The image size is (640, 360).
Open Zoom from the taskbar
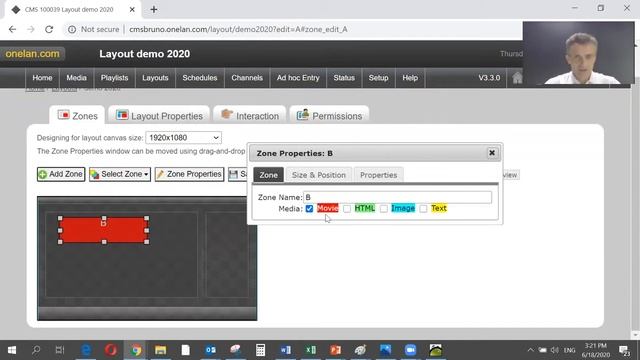click(x=410, y=350)
